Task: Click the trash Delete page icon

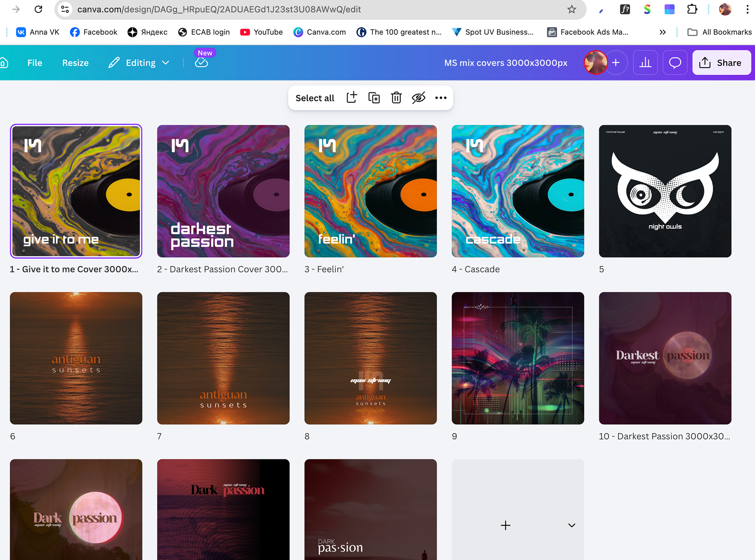Action: [x=396, y=98]
